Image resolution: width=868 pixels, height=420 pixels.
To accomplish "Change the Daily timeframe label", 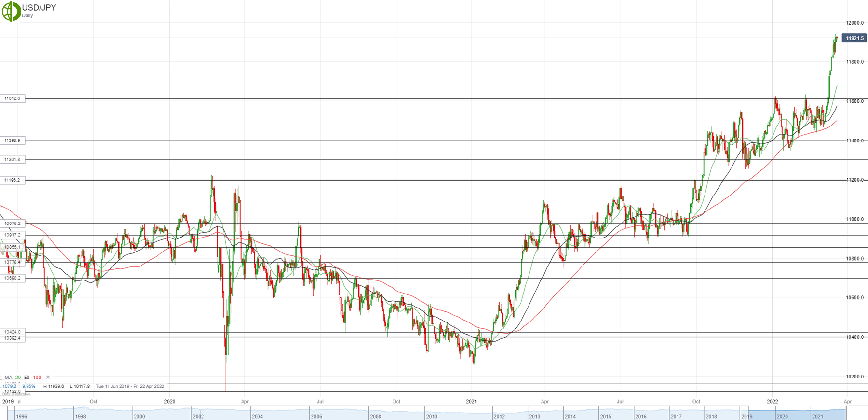I will 27,16.
